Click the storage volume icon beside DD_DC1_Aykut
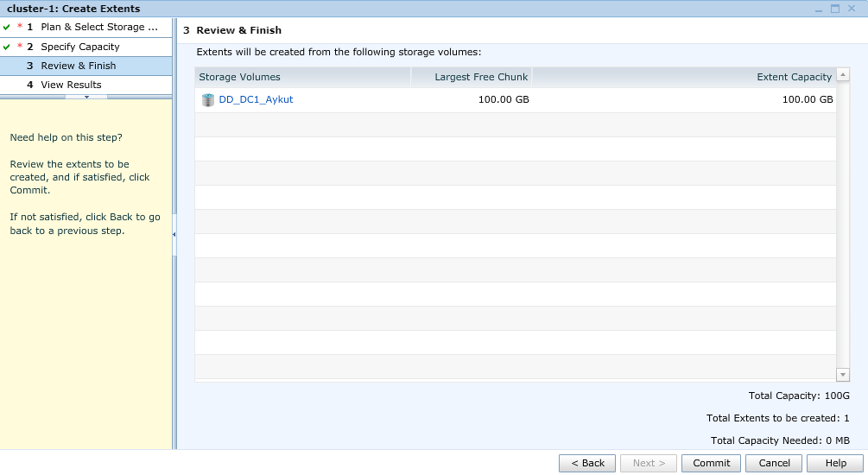The height and width of the screenshot is (475, 868). pyautogui.click(x=207, y=99)
